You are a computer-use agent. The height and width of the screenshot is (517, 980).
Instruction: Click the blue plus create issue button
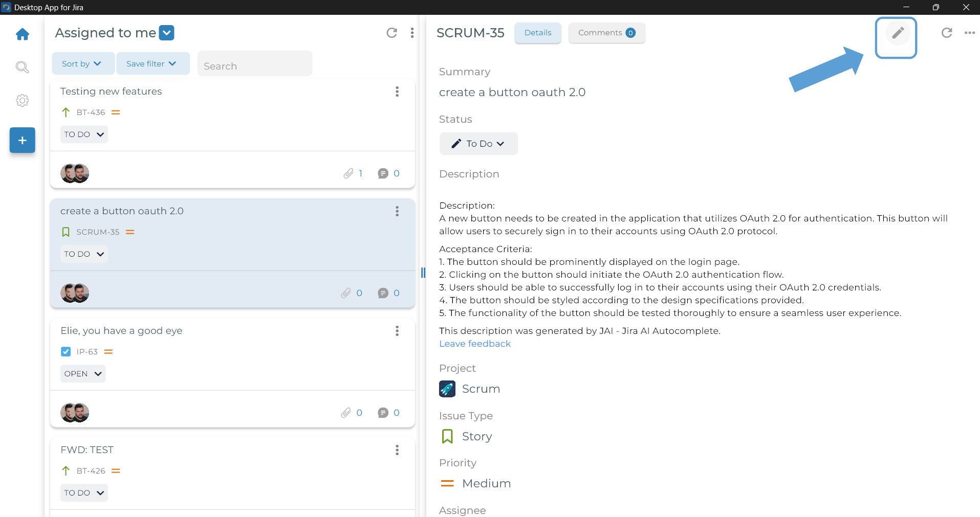pos(22,140)
